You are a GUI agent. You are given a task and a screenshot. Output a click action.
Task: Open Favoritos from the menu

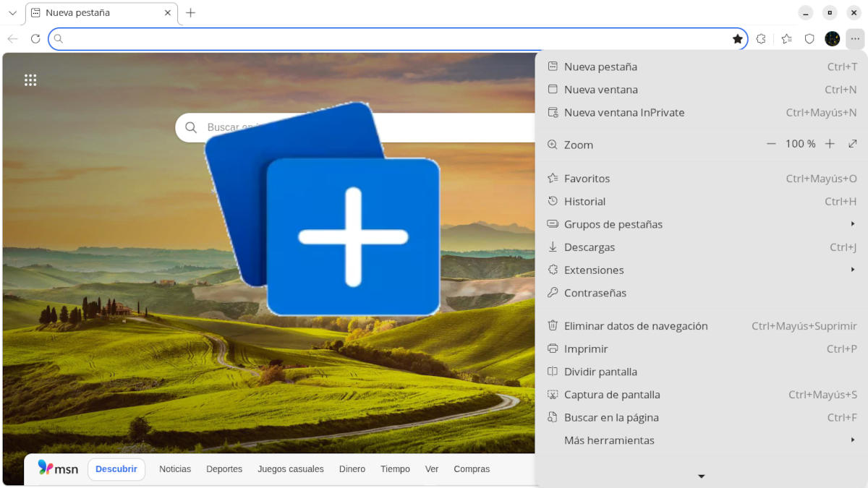(702, 179)
